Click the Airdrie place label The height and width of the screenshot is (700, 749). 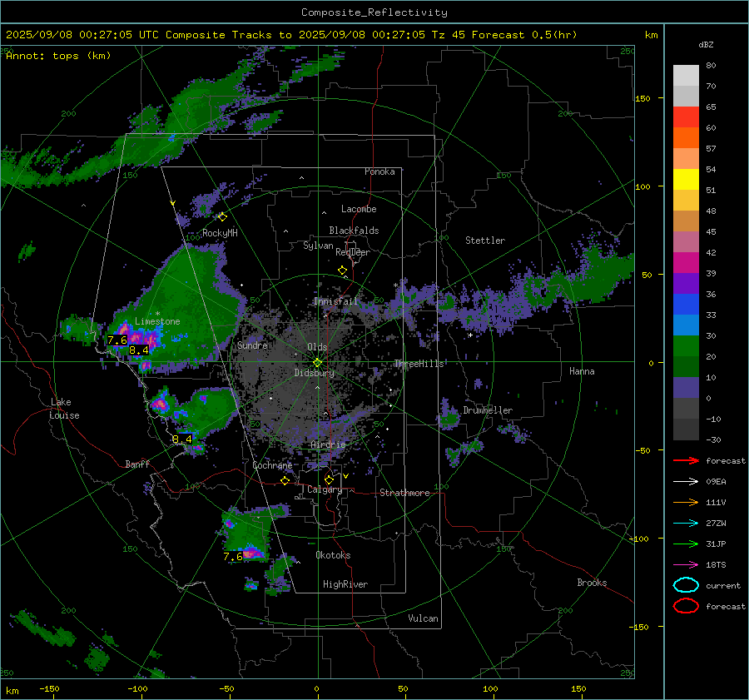pyautogui.click(x=328, y=444)
